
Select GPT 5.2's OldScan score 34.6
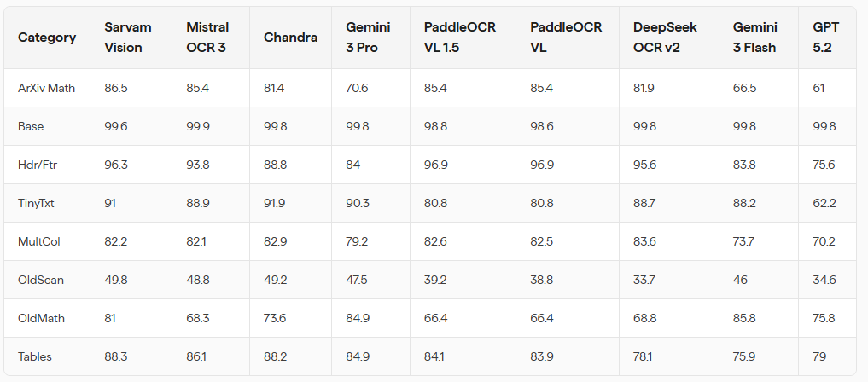pos(824,280)
